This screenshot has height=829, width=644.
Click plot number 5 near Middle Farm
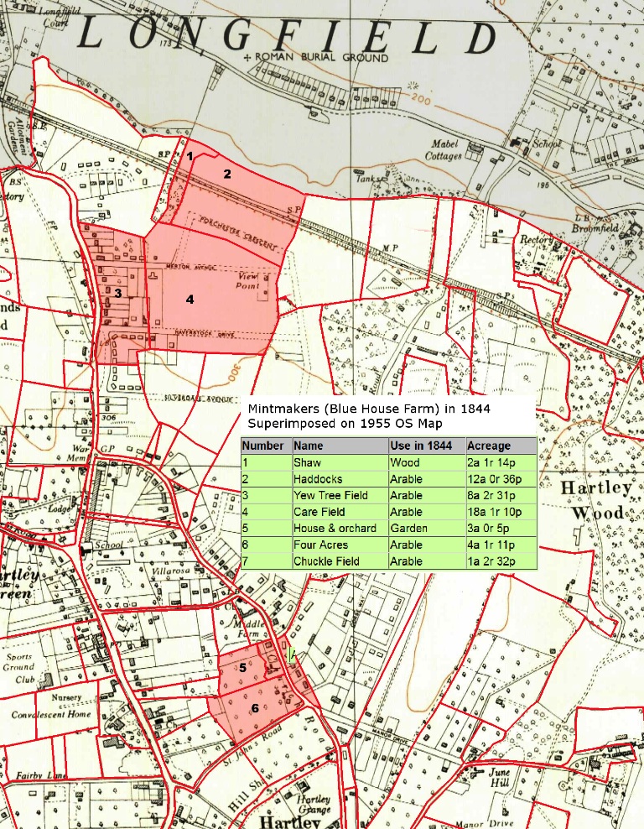242,668
